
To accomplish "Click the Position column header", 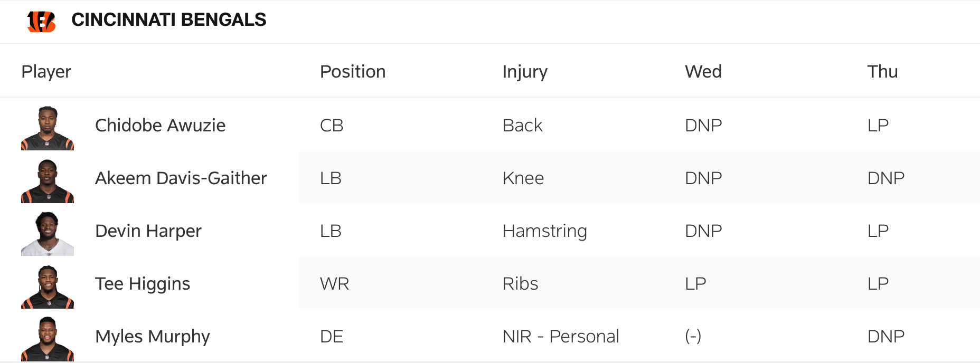I will pos(353,72).
